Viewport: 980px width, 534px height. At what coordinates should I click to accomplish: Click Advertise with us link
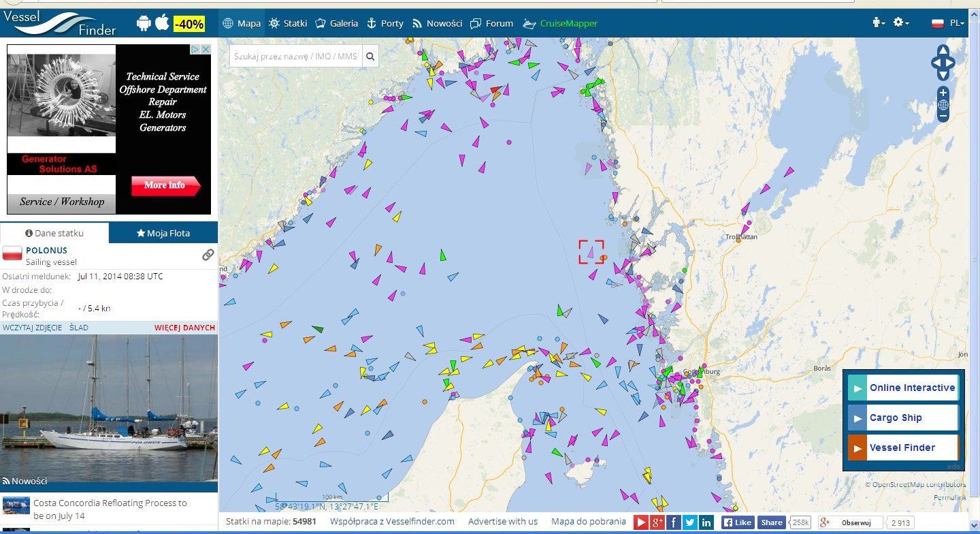point(503,521)
